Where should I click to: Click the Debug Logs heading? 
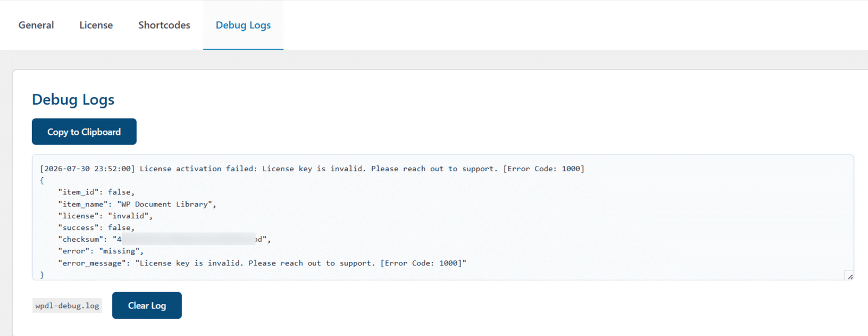point(73,100)
